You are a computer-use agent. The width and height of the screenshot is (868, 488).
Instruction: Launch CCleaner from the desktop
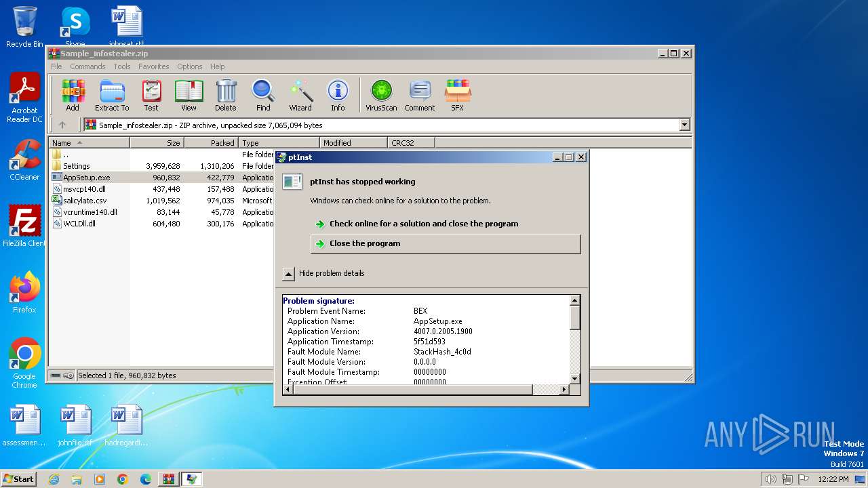point(24,160)
